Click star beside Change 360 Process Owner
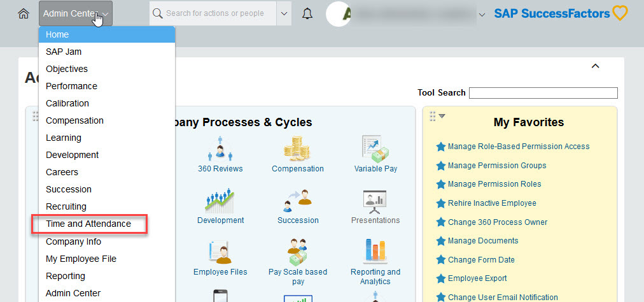644x302 pixels. [x=441, y=222]
